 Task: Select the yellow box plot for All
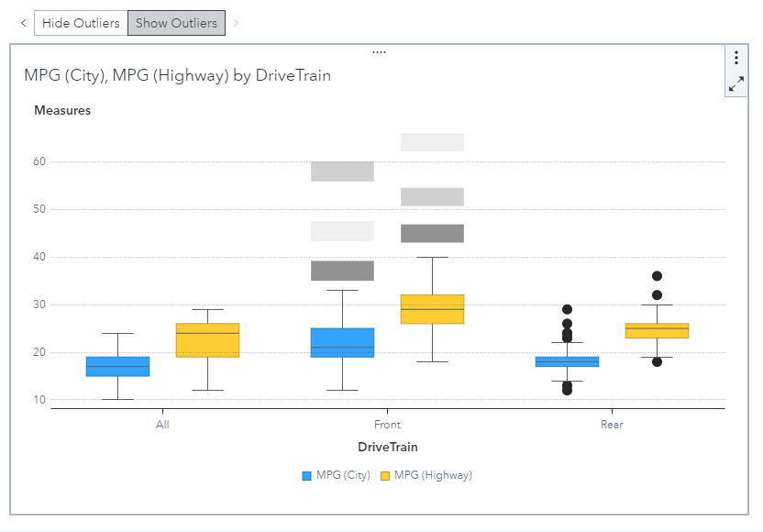[x=208, y=340]
